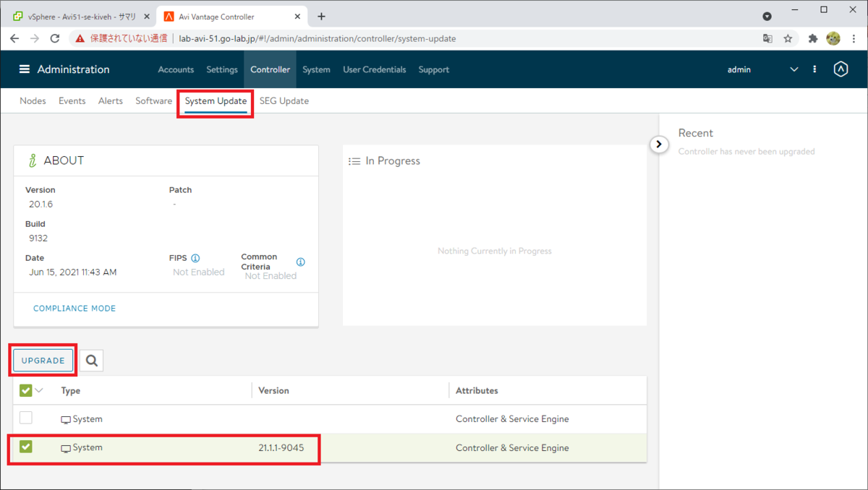Image resolution: width=868 pixels, height=490 pixels.
Task: Toggle the select-all checkbox in table header
Action: click(26, 390)
